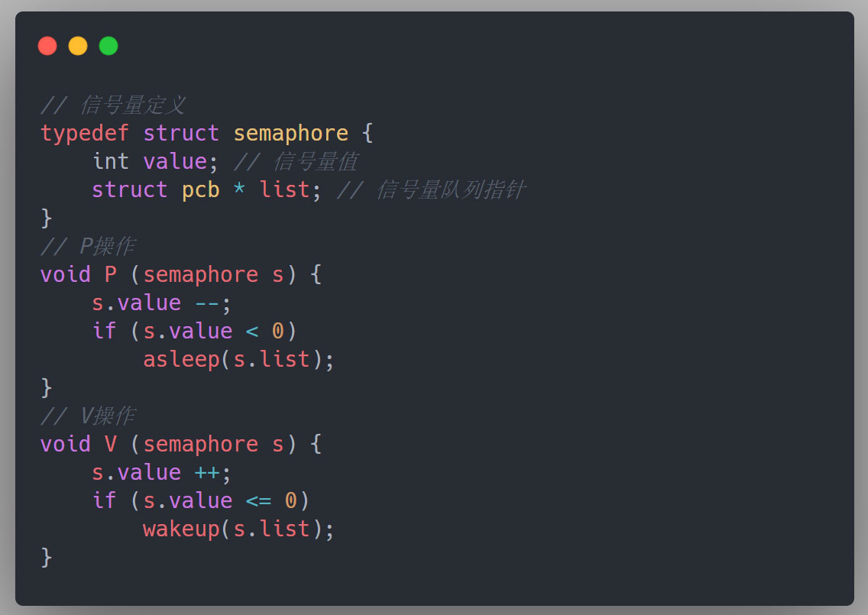Click the green maximize window dot
The height and width of the screenshot is (615, 868).
[108, 46]
